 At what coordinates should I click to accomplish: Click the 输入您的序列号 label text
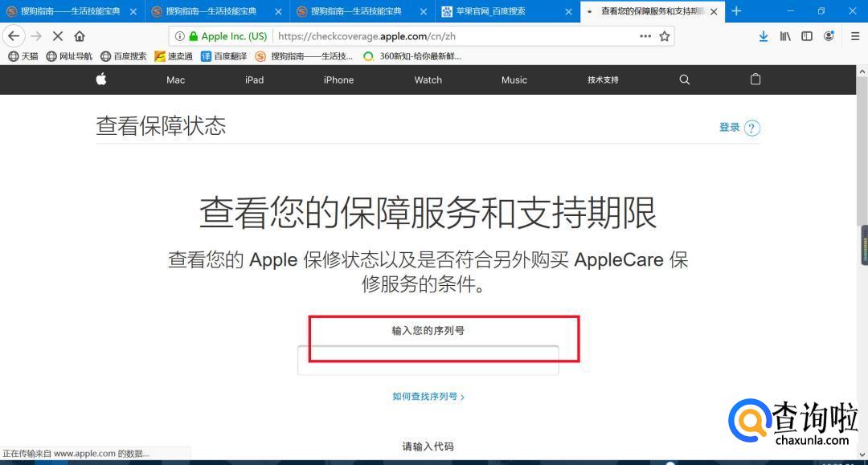428,331
